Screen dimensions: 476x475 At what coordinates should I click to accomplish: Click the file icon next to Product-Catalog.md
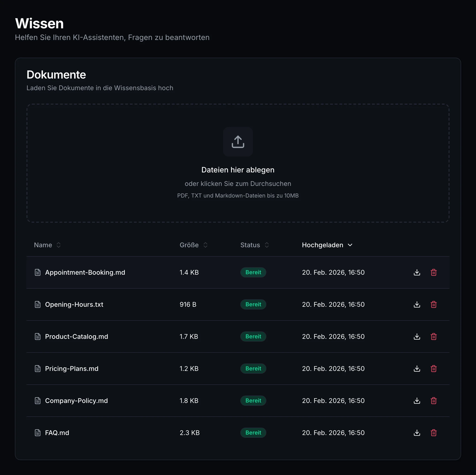37,336
